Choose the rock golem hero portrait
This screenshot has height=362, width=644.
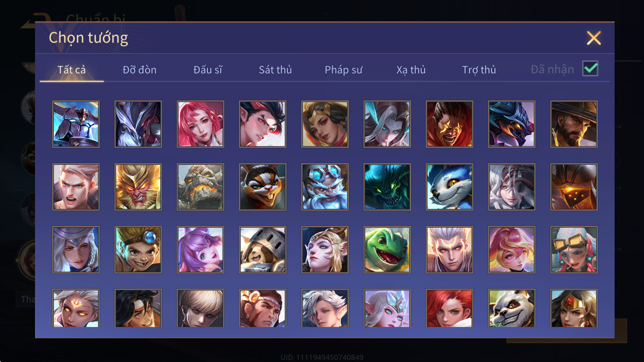click(x=200, y=187)
